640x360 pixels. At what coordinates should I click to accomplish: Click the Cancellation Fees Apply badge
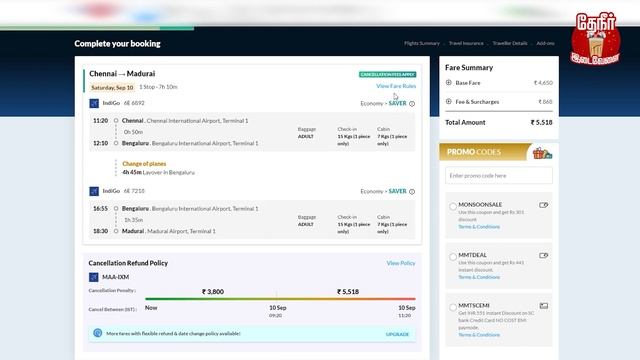(x=387, y=74)
